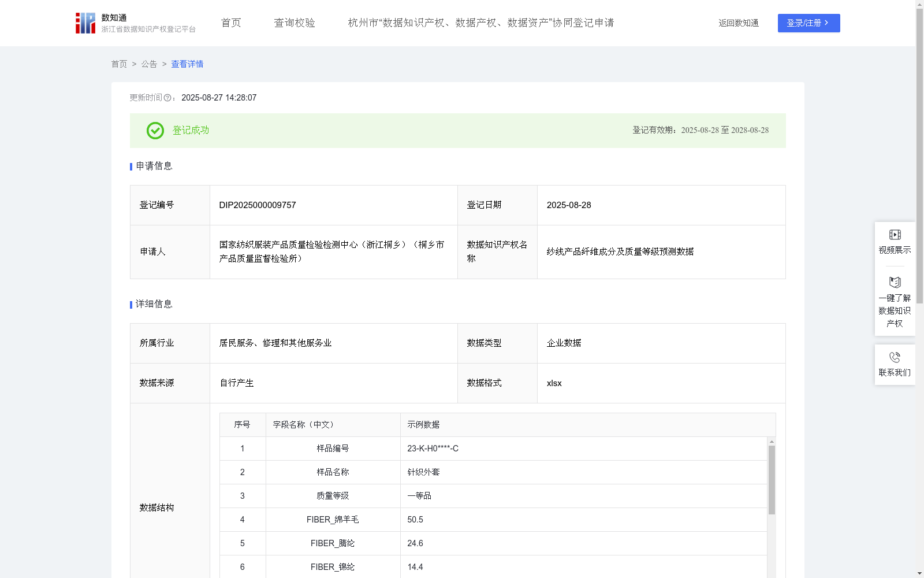
Task: Click the 视频展示 side panel label
Action: [x=895, y=250]
